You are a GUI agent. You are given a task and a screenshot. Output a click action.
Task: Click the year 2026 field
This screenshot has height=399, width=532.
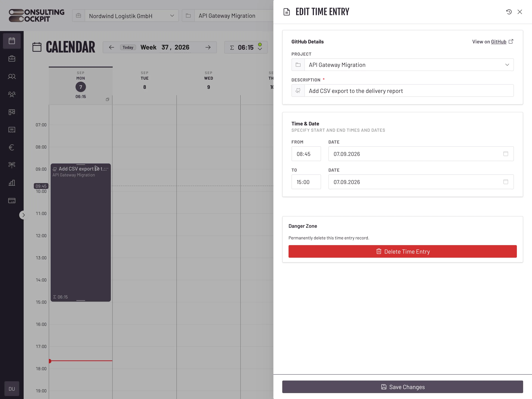[182, 47]
